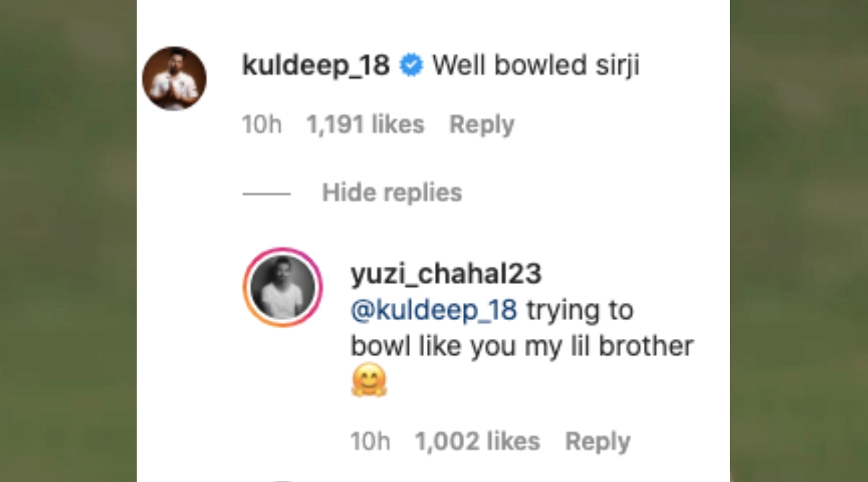
Task: Collapse the thread with Hide replies
Action: coord(391,193)
